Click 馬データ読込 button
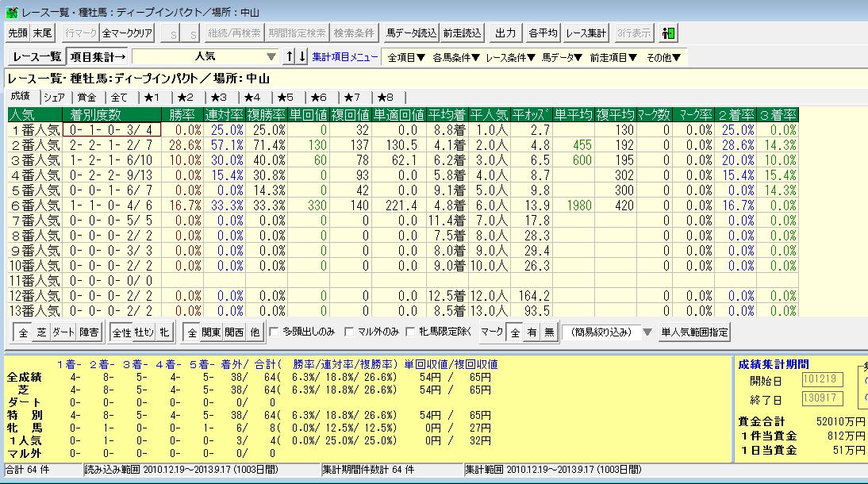 [411, 33]
